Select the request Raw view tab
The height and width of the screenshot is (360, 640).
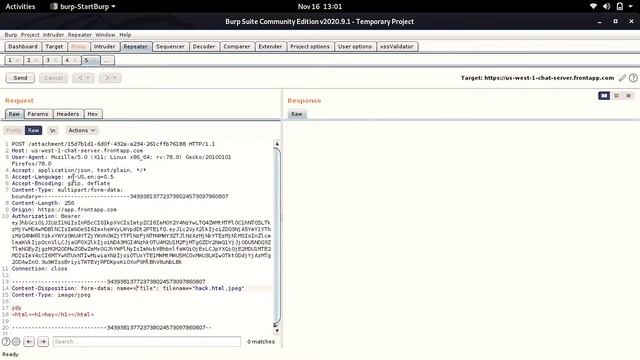pyautogui.click(x=14, y=114)
